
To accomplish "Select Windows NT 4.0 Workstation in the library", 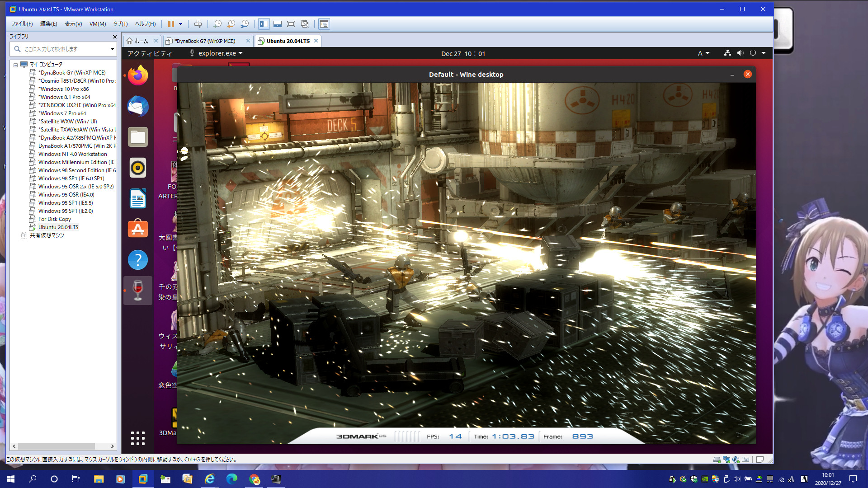I will coord(72,154).
